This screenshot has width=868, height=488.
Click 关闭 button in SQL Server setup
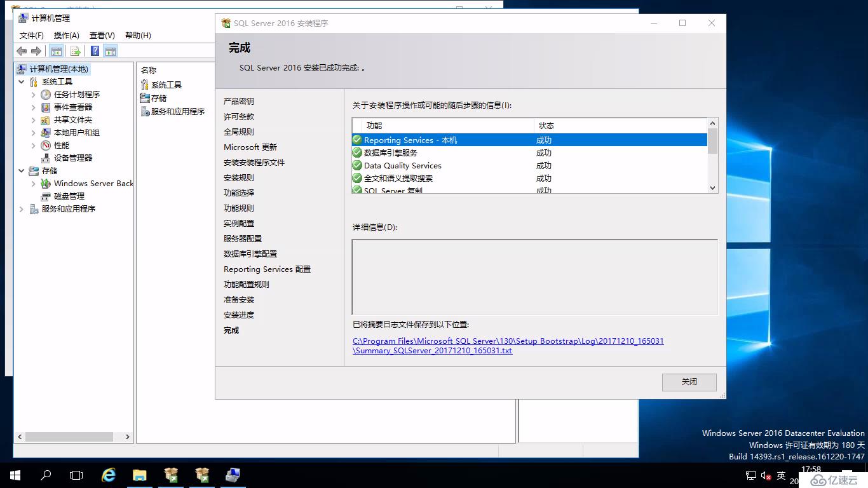coord(689,382)
